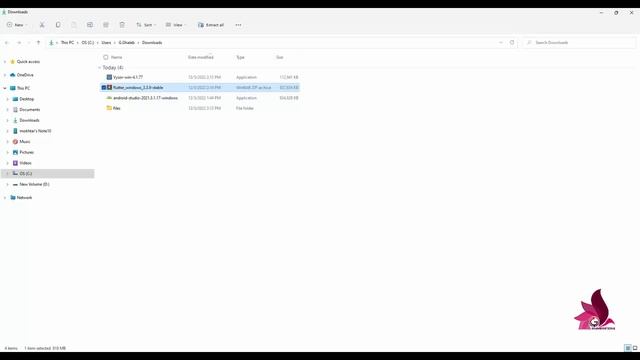Image resolution: width=640 pixels, height=360 pixels.
Task: Sort by the Name column header
Action: [116, 57]
